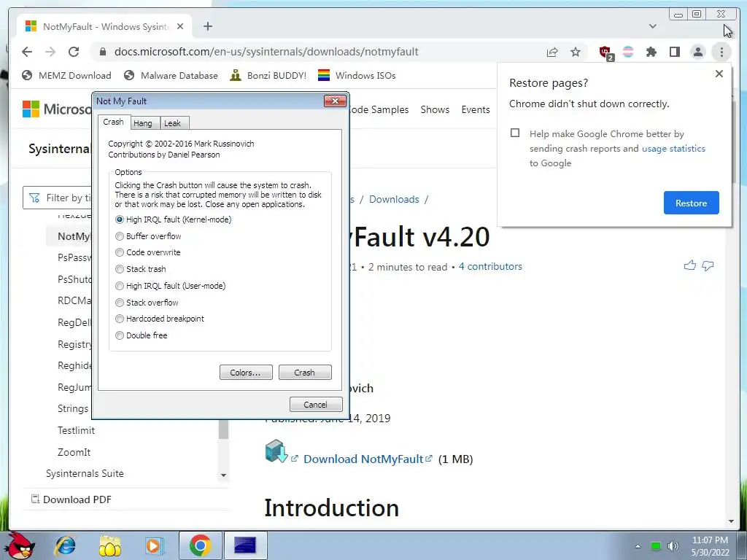
Task: Select the Hardcoded breakpoint option
Action: (x=160, y=319)
